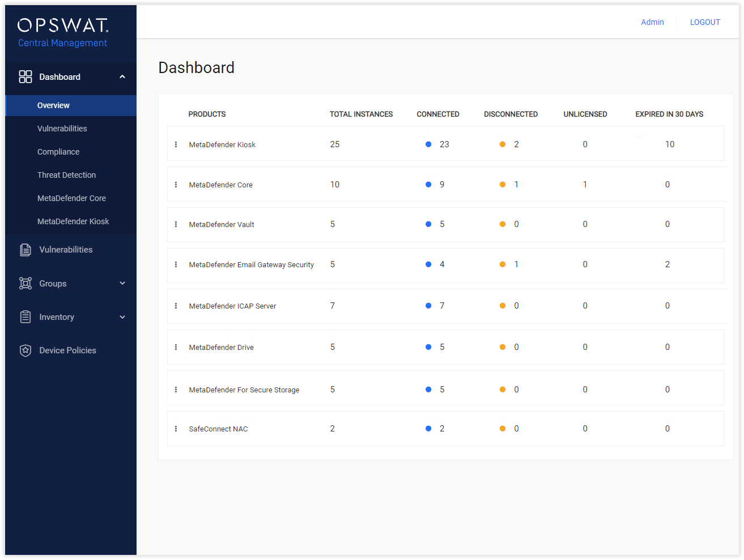Click the Vulnerabilities document icon in sidebar
The width and height of the screenshot is (744, 560).
[x=25, y=250]
